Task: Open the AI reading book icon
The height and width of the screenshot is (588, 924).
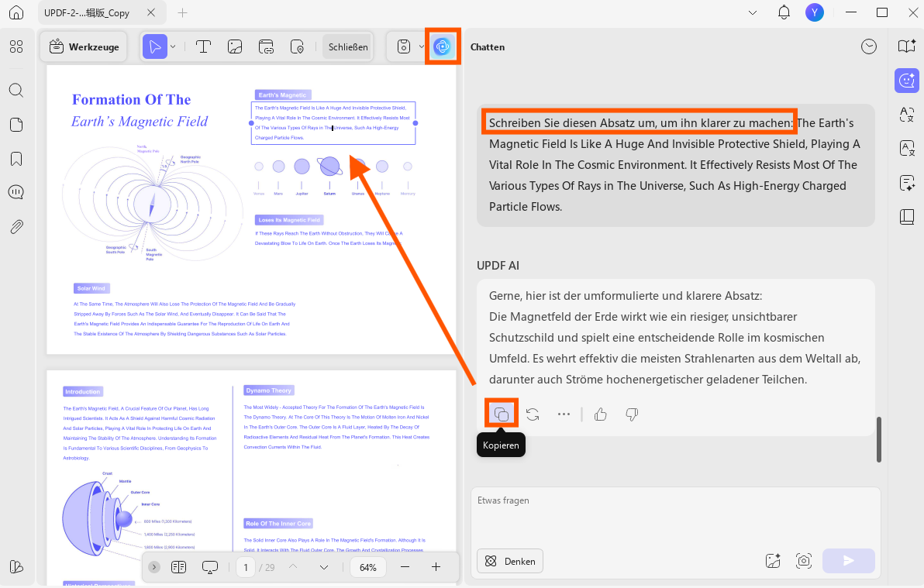Action: [907, 46]
